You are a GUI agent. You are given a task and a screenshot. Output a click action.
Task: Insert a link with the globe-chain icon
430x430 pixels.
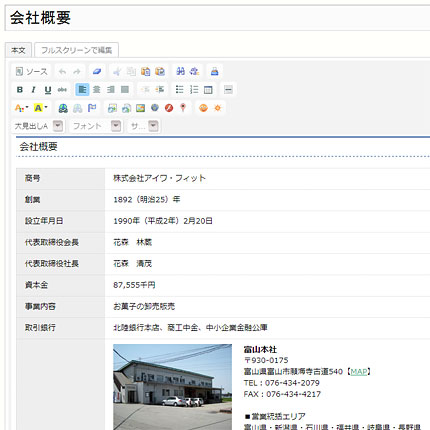(63, 108)
